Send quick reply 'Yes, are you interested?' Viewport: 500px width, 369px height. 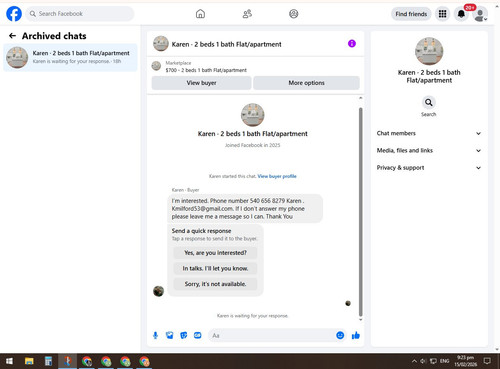point(215,253)
